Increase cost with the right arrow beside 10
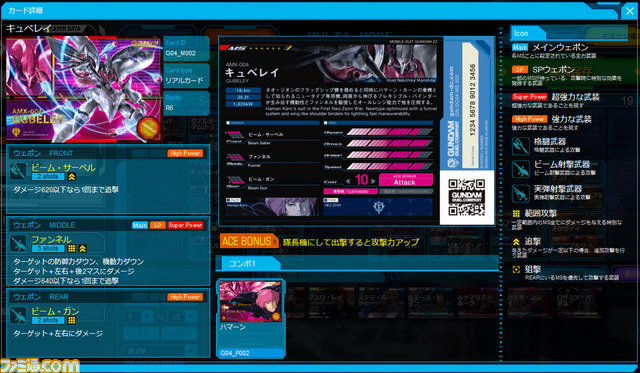Screen dimensions: 640x373 [x=373, y=181]
